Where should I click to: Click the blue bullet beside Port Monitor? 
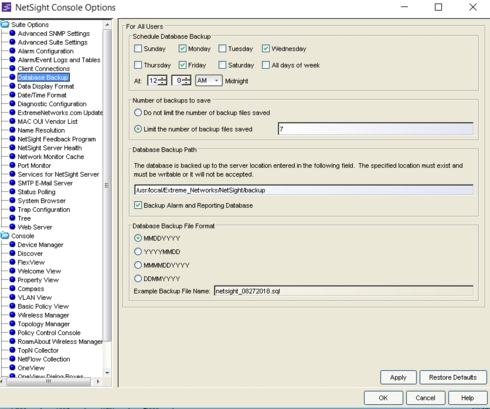pyautogui.click(x=12, y=165)
